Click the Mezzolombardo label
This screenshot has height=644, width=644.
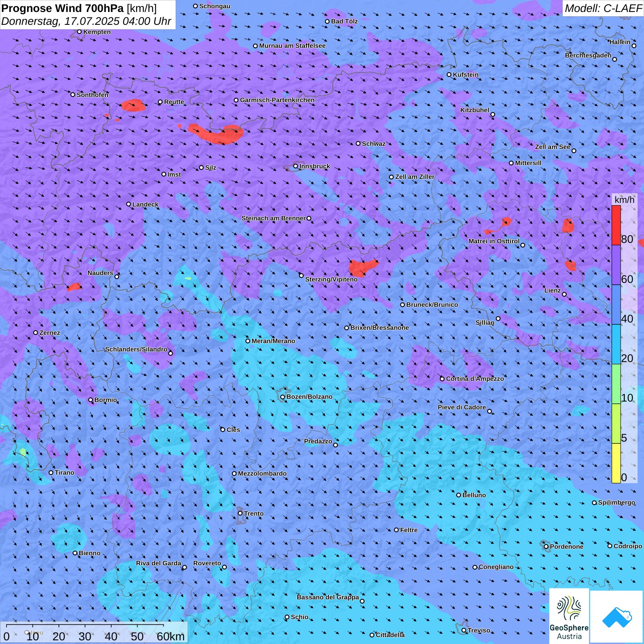coord(262,473)
